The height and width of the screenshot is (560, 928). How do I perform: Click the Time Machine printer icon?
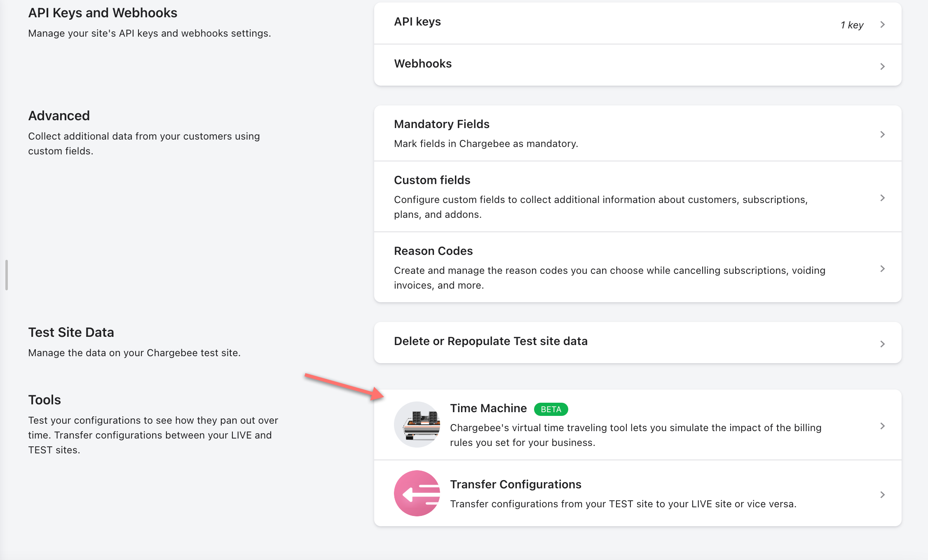417,425
